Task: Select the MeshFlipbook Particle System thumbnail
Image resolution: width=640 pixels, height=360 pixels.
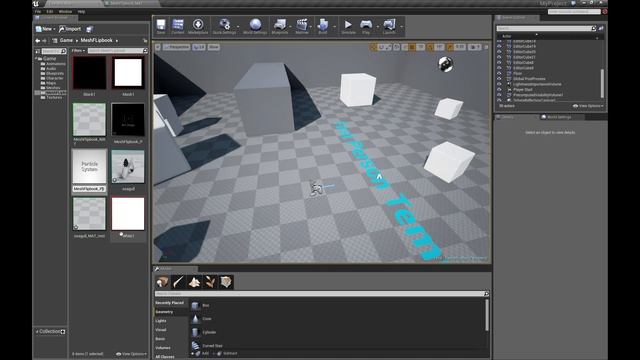Action: [89, 167]
